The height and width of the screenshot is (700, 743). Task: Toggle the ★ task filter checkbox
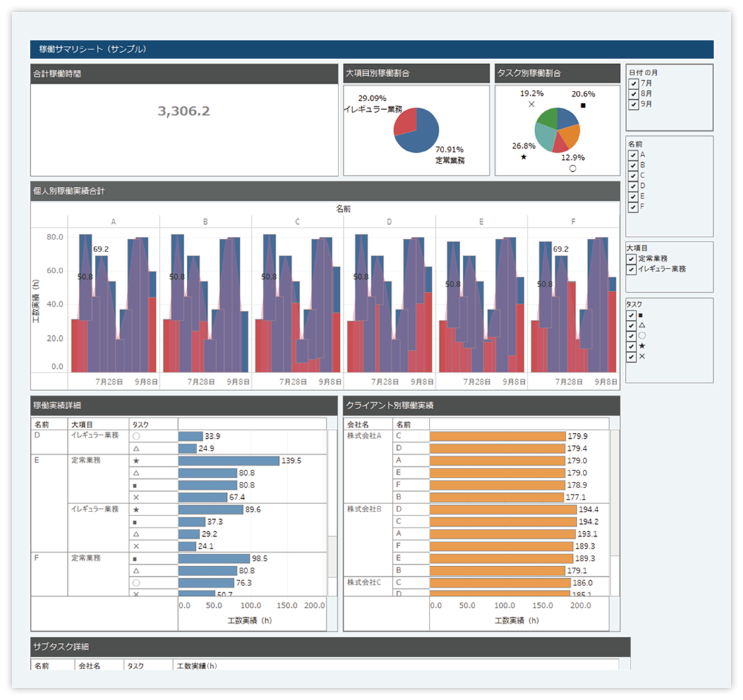coord(631,346)
